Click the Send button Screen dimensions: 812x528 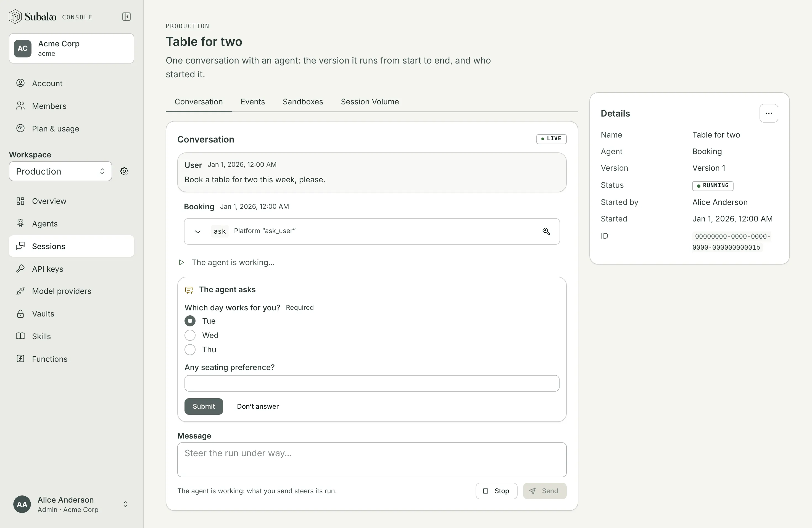(545, 491)
